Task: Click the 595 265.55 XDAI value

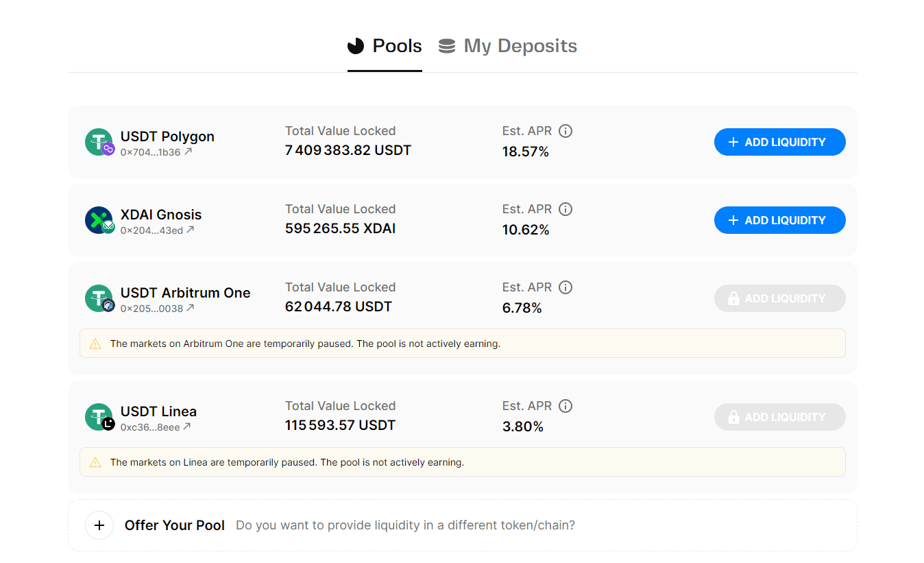Action: coord(341,228)
